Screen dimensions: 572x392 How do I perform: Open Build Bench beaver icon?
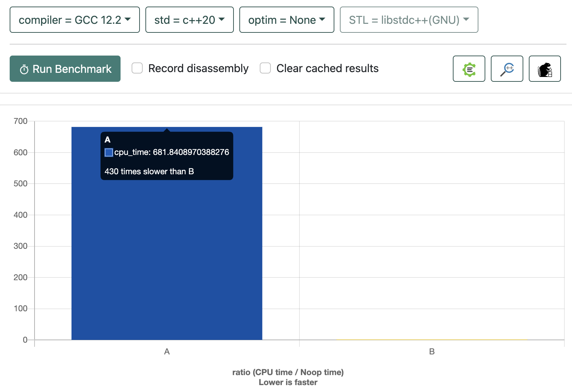[x=545, y=69]
